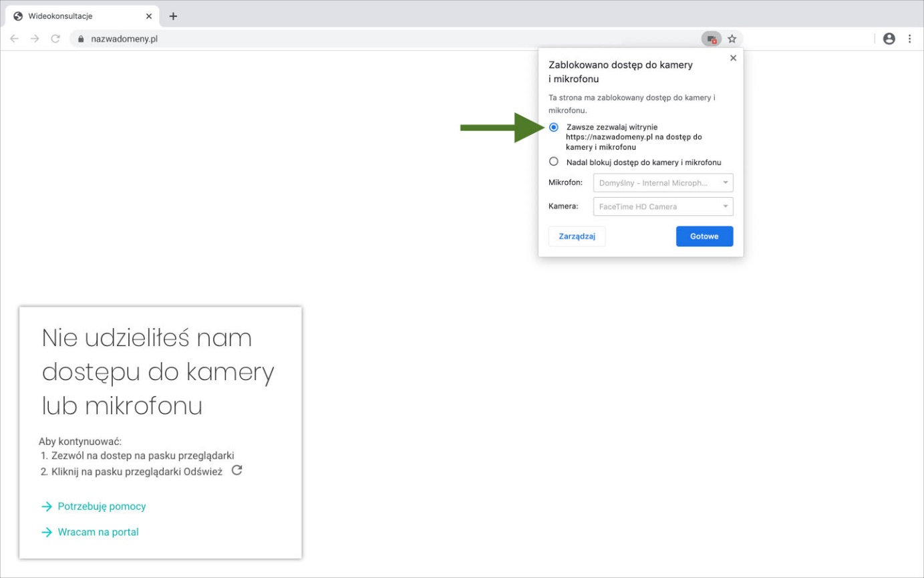
Task: Open the Mikrofon device dropdown
Action: (x=662, y=182)
